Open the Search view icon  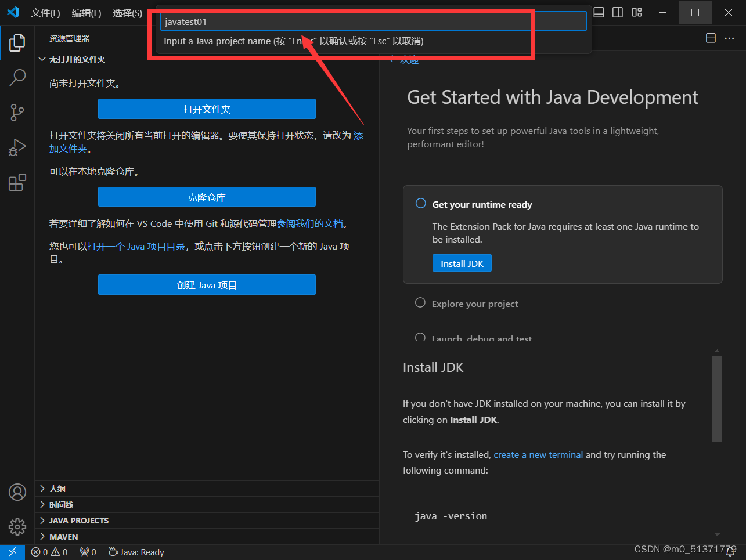pyautogui.click(x=17, y=77)
